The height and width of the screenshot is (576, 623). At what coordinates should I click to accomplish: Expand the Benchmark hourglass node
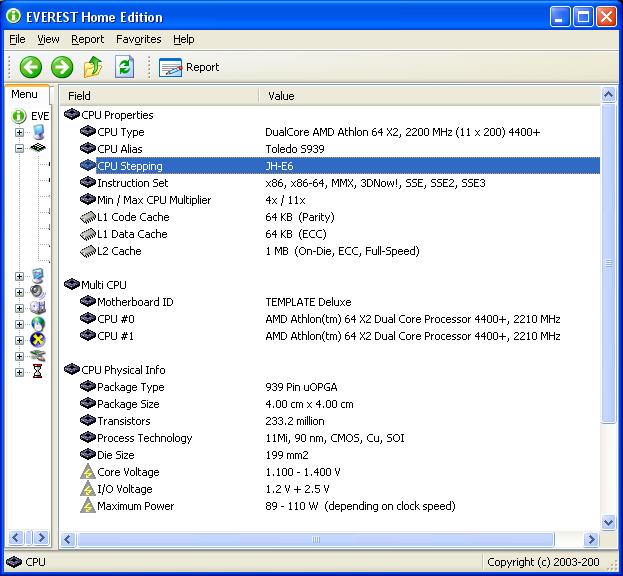coord(19,372)
